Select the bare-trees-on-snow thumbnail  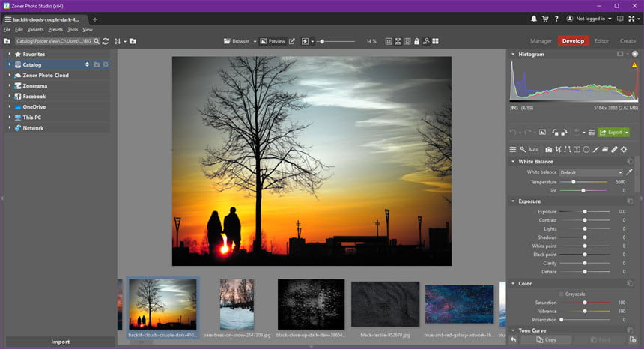click(x=237, y=304)
